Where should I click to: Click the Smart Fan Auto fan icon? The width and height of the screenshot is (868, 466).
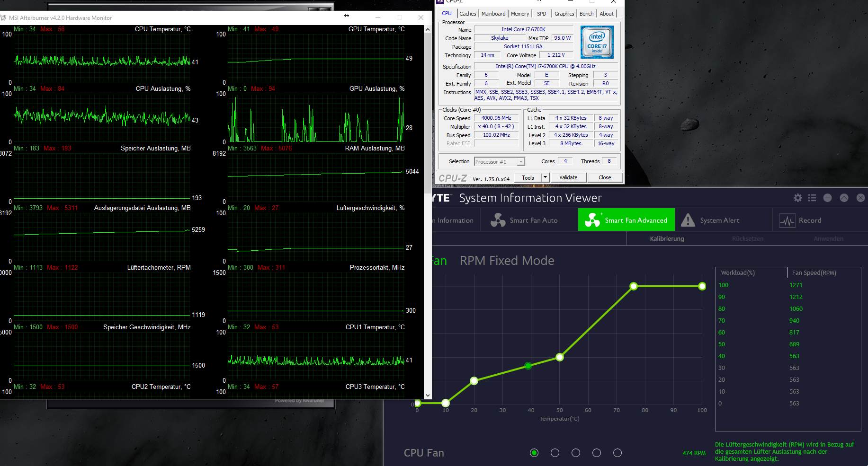(x=498, y=220)
